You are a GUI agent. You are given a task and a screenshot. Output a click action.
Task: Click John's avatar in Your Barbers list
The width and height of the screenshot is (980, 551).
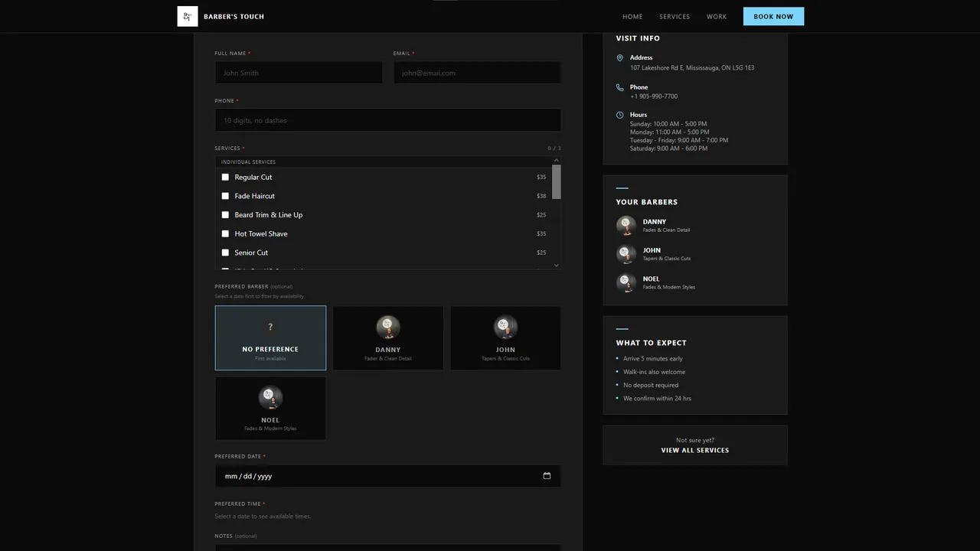click(x=626, y=254)
